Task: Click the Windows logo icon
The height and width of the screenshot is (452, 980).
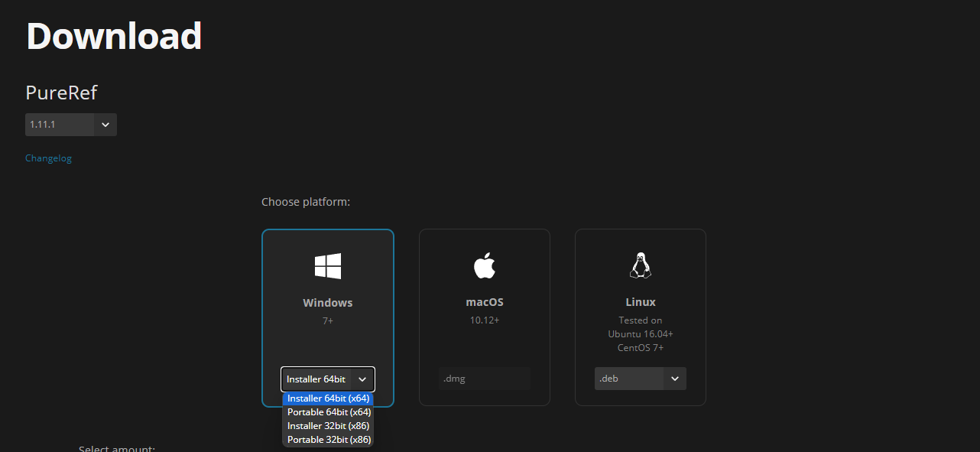Action: [x=328, y=266]
